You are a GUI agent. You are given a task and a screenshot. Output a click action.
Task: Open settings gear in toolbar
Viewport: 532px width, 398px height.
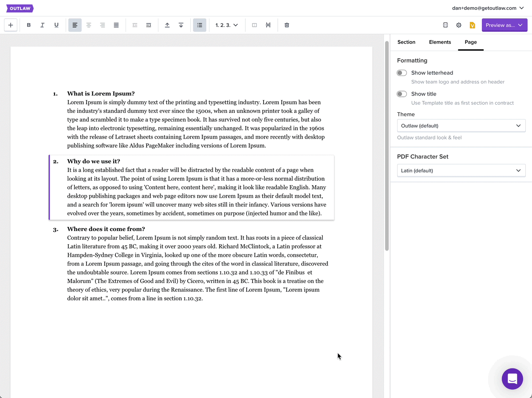tap(459, 25)
